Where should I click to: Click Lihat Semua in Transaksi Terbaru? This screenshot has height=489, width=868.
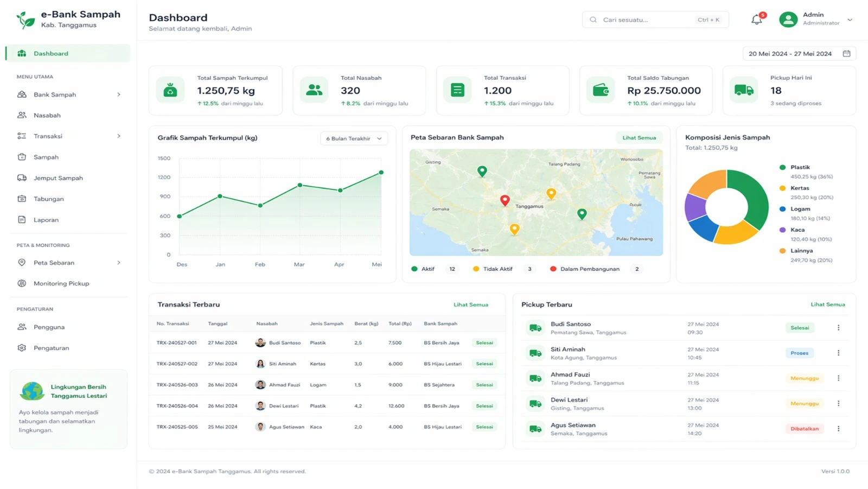(x=470, y=304)
